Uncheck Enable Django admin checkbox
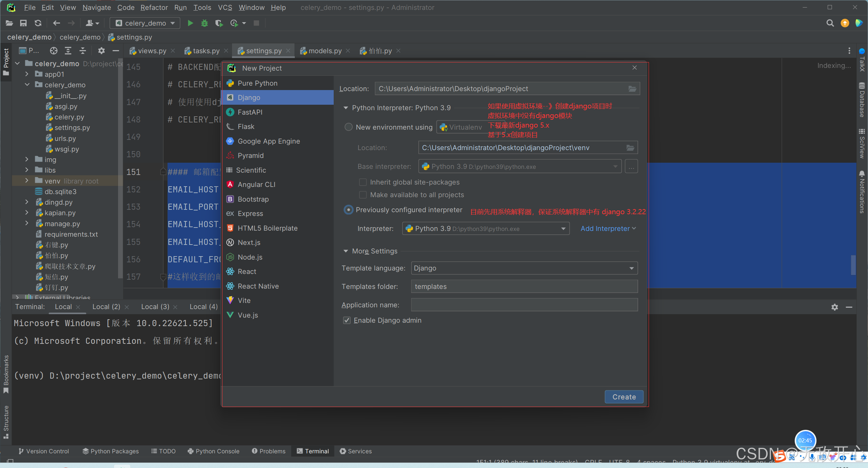The image size is (868, 468). pyautogui.click(x=347, y=320)
